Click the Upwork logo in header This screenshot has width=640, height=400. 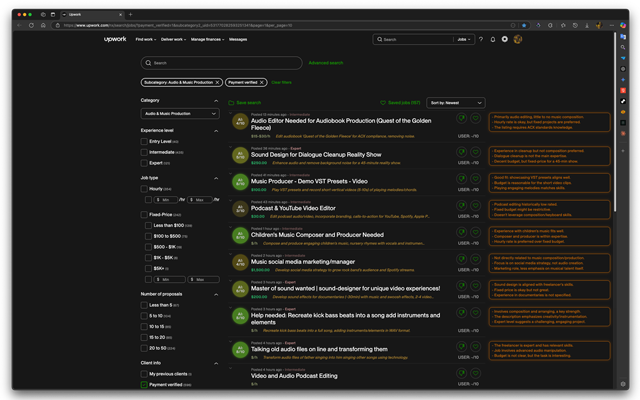pos(115,39)
